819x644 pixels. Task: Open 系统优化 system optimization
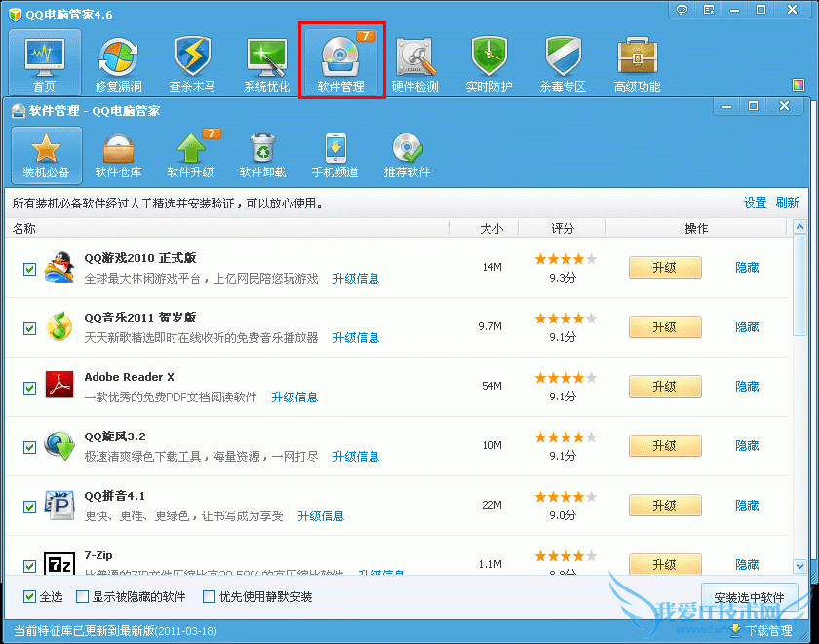click(x=266, y=62)
